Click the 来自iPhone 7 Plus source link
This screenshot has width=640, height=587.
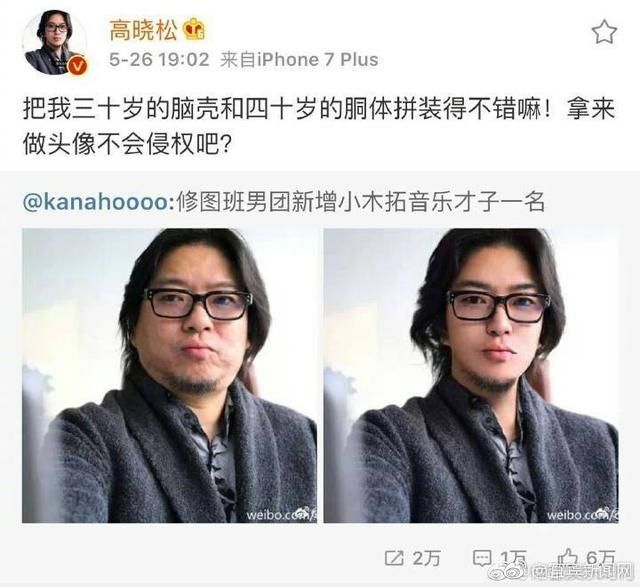click(x=299, y=60)
